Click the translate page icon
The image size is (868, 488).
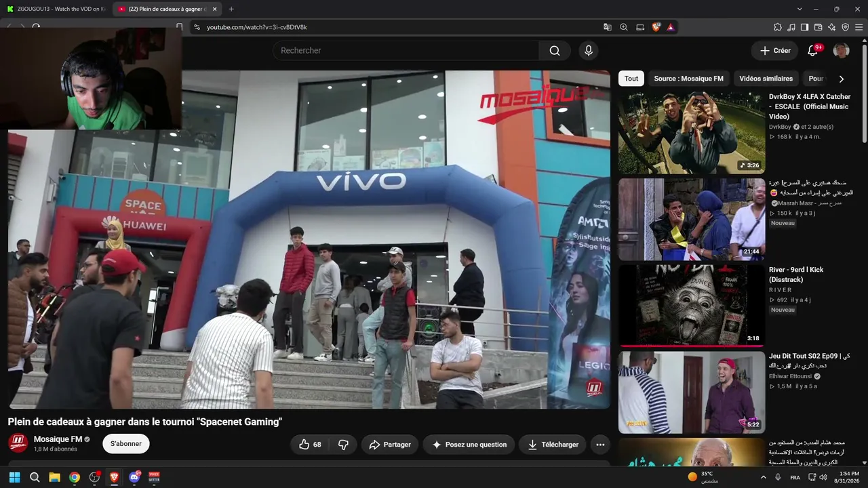pos(608,27)
